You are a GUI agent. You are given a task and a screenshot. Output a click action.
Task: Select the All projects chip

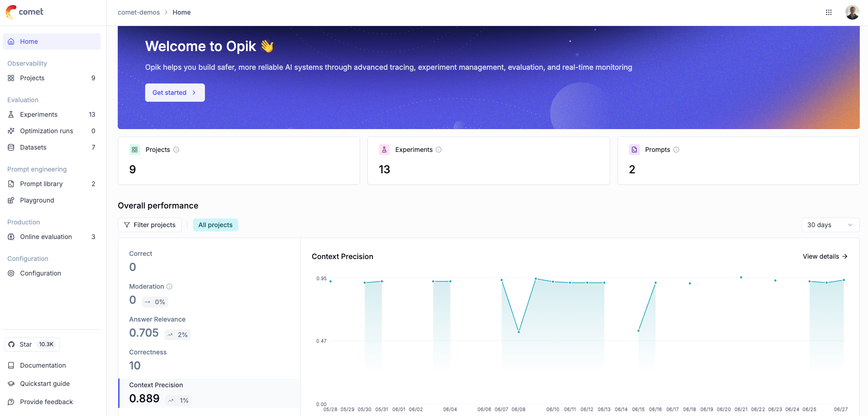215,225
